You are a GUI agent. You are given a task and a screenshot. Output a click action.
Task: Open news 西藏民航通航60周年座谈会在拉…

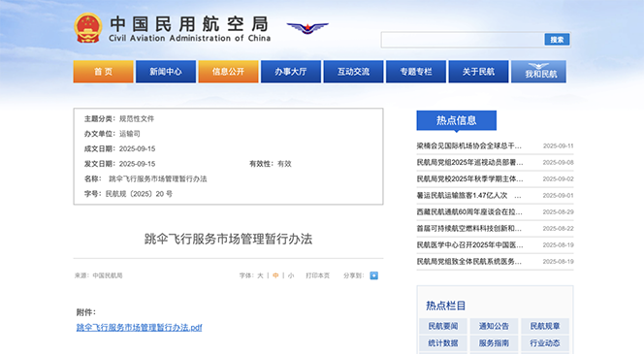click(469, 211)
